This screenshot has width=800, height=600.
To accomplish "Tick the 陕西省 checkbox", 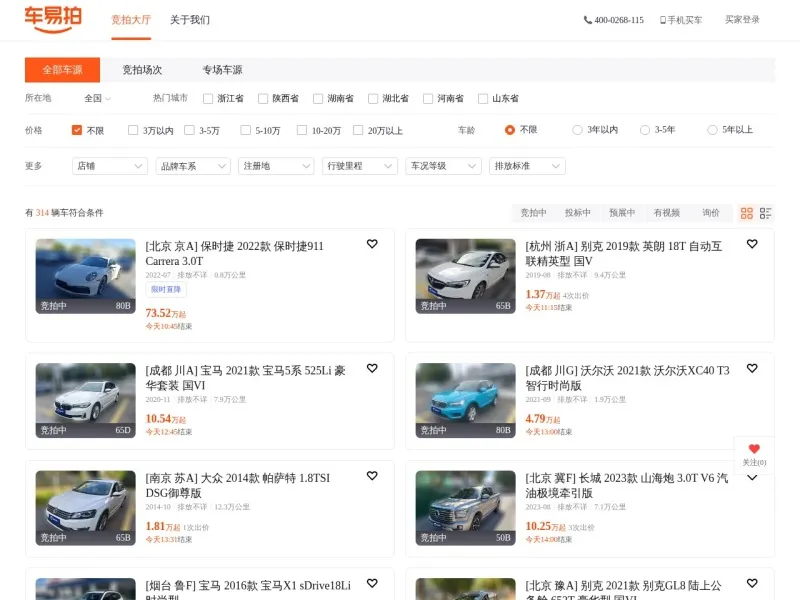I will (263, 98).
